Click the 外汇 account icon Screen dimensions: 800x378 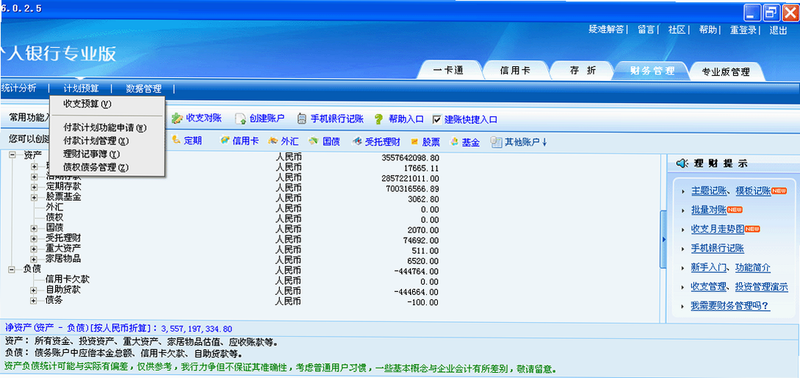click(x=273, y=141)
